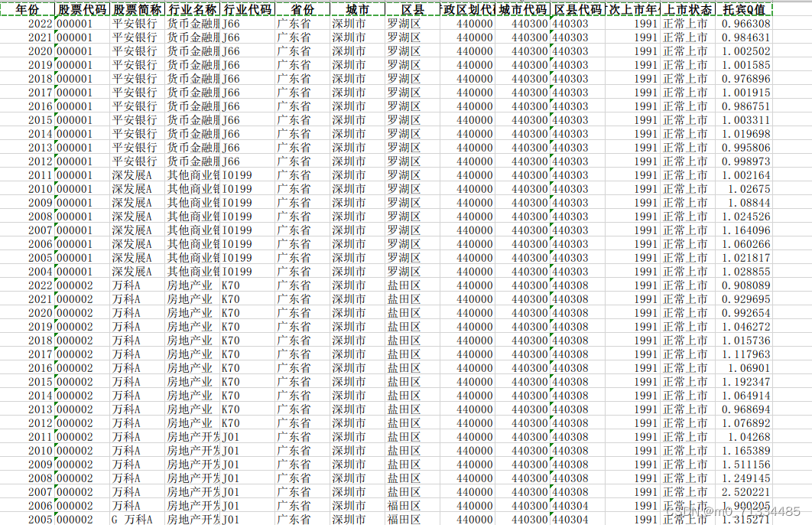Select year 2022 in the 平安银行 rows
Screen dimensions: 812x525
tap(27, 23)
